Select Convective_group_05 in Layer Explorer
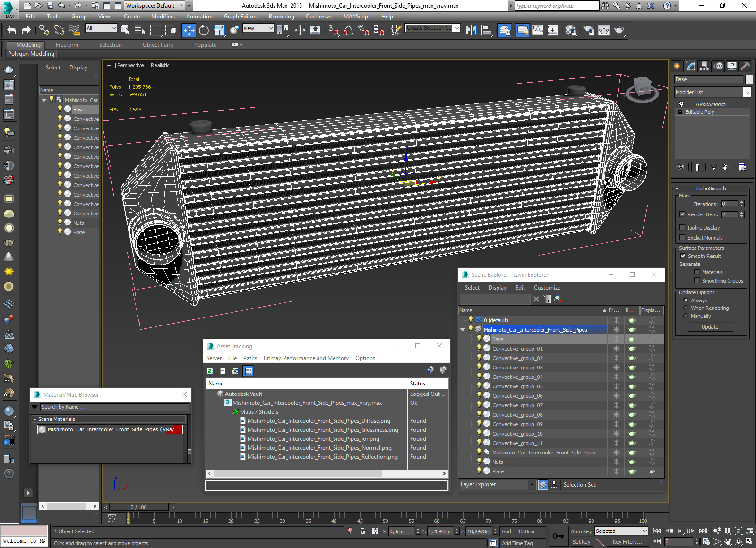Screen dimensions: 756x548 click(517, 386)
